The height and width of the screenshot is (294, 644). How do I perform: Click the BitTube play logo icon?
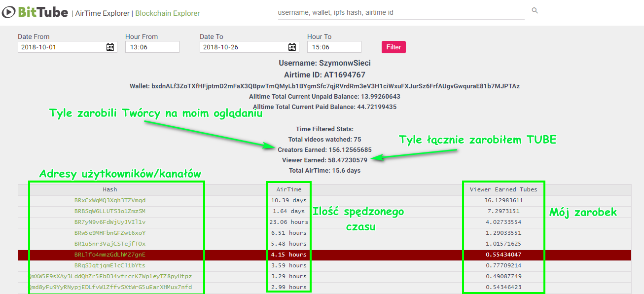point(9,12)
